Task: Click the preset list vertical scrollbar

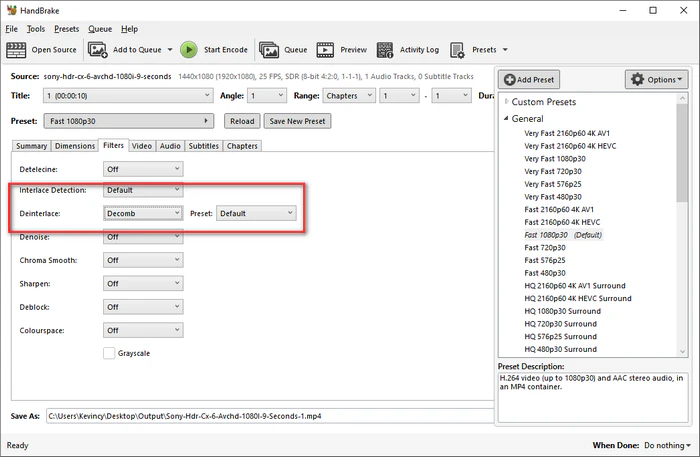Action: (682, 153)
